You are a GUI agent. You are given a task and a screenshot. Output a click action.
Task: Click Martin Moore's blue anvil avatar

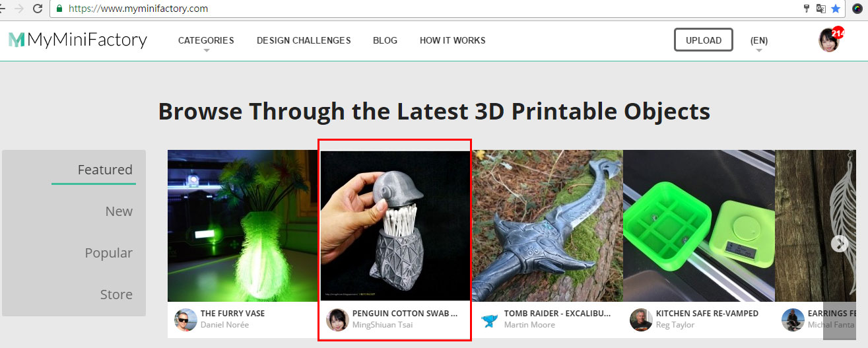(x=489, y=320)
